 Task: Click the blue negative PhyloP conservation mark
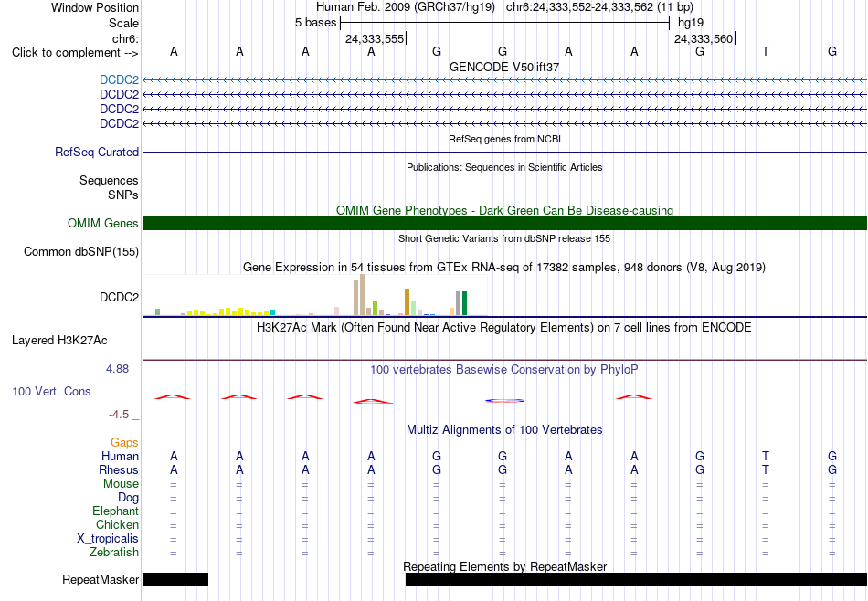click(x=504, y=400)
